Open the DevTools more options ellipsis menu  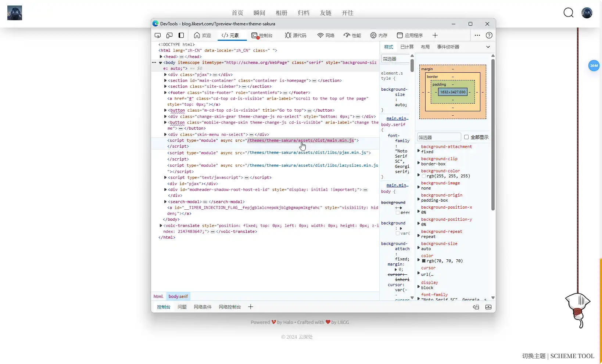(477, 35)
